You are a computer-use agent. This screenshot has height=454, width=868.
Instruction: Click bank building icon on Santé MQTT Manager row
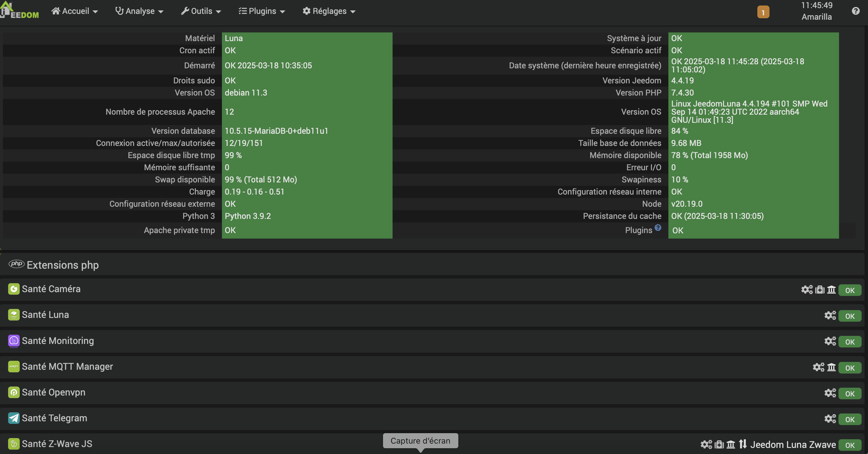click(831, 367)
